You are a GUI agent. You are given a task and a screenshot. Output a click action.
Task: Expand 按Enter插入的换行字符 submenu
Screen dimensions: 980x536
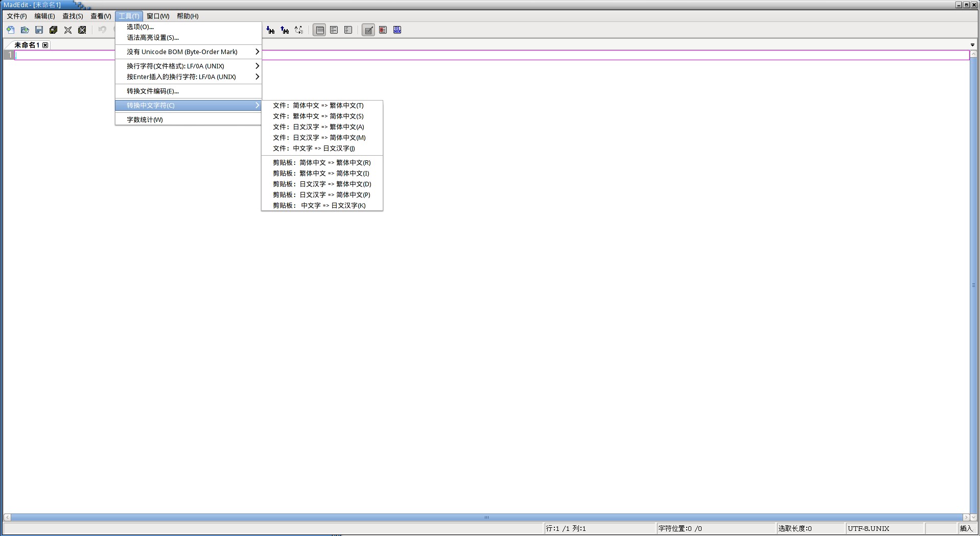[189, 77]
